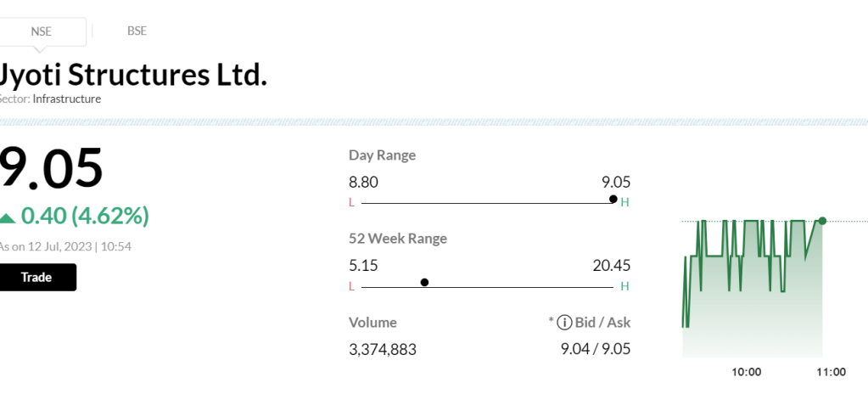868x400 pixels.
Task: Click the green H marker under 52 Week Range
Action: [x=625, y=286]
